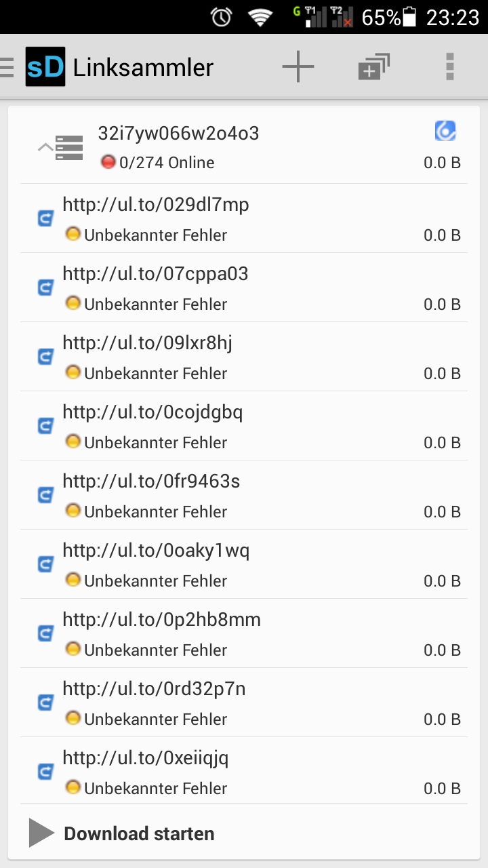Collapse the 32i7yw066w2o4o3 package
This screenshot has width=488, height=868.
click(x=45, y=147)
